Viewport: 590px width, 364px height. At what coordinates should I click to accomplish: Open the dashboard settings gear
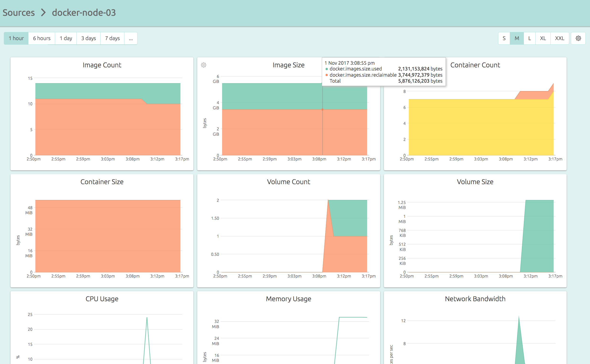pos(578,38)
